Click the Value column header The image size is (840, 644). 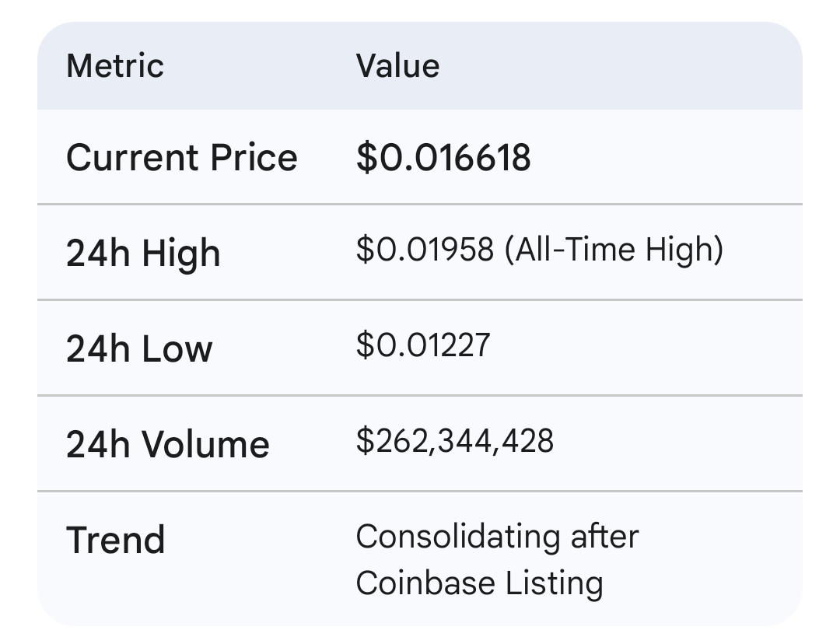(397, 66)
